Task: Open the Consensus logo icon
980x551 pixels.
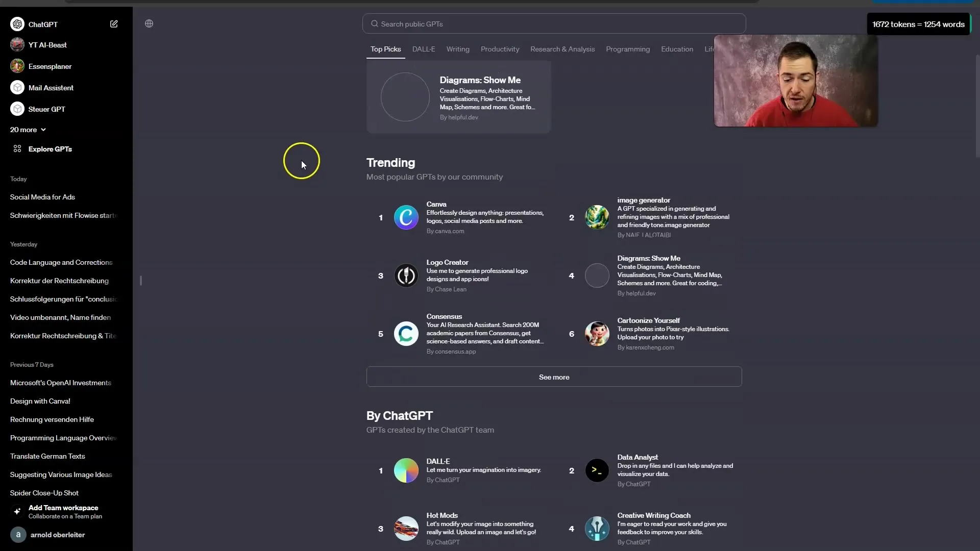Action: coord(406,334)
